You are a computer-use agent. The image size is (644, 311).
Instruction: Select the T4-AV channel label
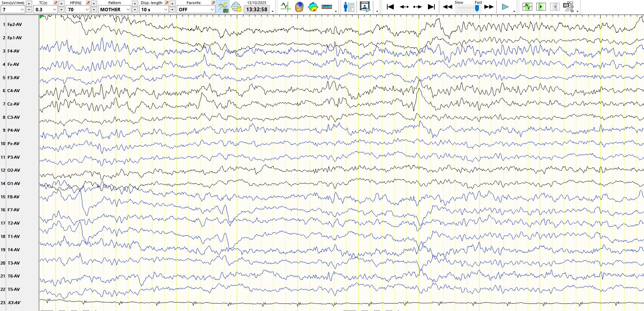(14, 250)
